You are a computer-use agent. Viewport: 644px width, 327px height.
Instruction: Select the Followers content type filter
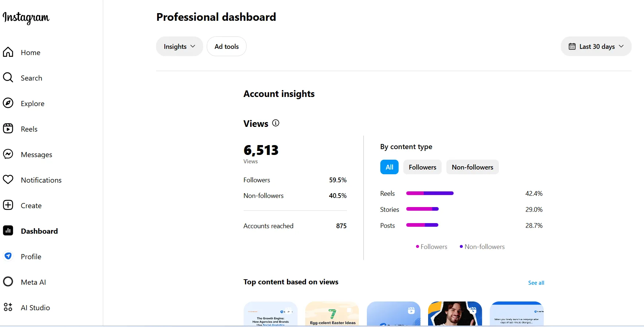point(422,167)
